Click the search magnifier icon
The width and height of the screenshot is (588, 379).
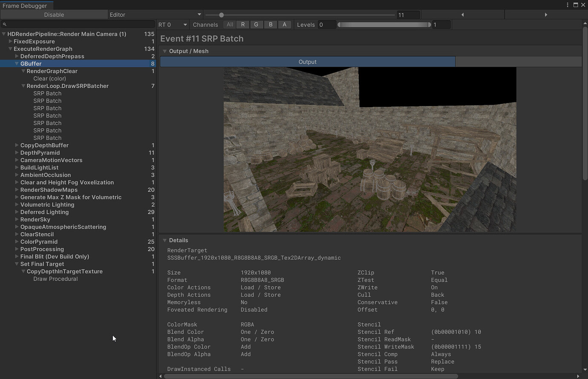(5, 24)
